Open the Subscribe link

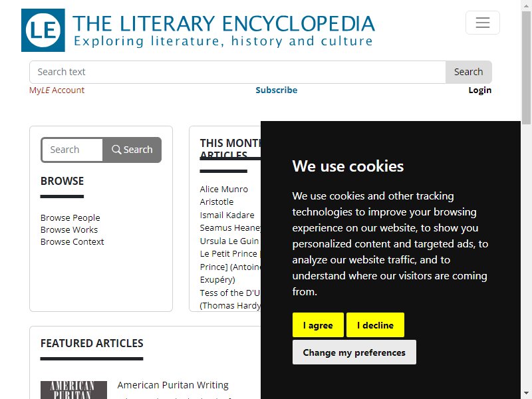tap(276, 90)
